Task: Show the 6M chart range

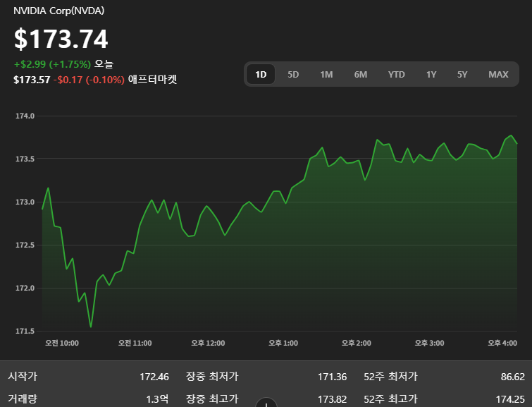Action: tap(360, 74)
